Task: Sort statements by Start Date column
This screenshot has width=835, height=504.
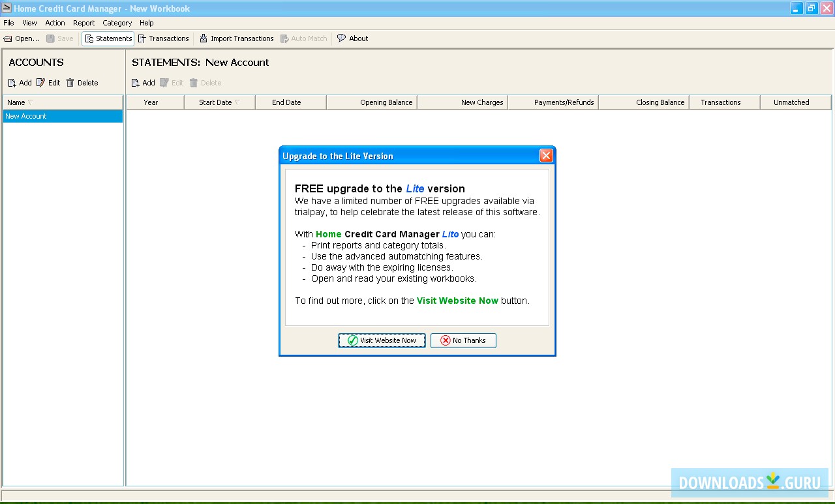Action: click(219, 102)
